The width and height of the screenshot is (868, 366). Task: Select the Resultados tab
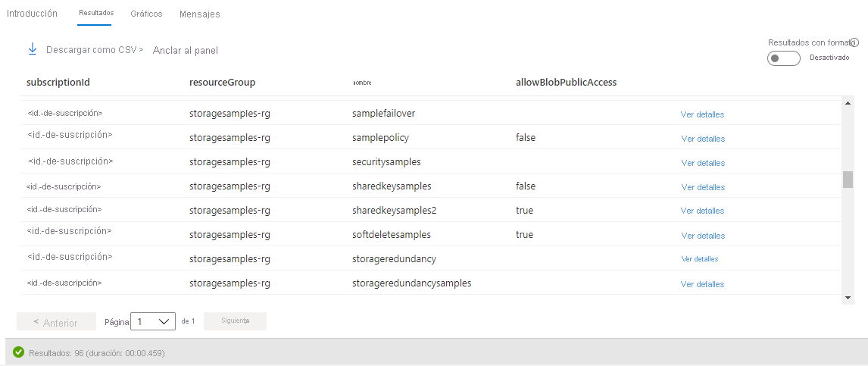tap(96, 14)
